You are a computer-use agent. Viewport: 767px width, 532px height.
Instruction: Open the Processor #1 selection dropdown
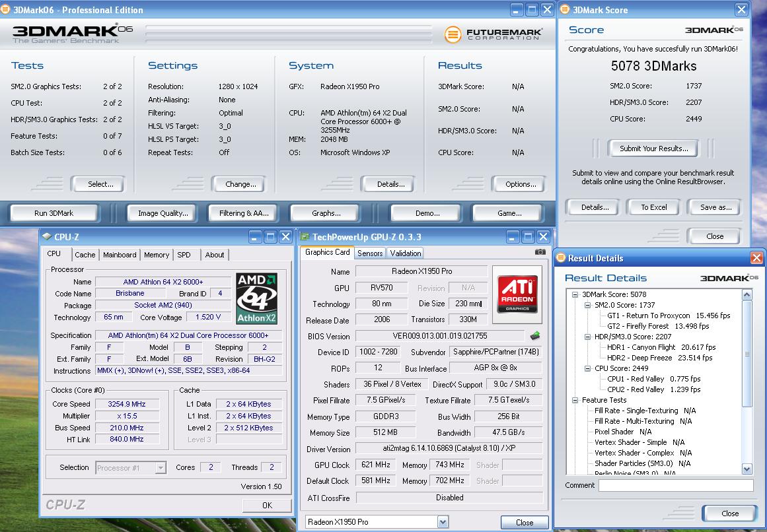161,467
